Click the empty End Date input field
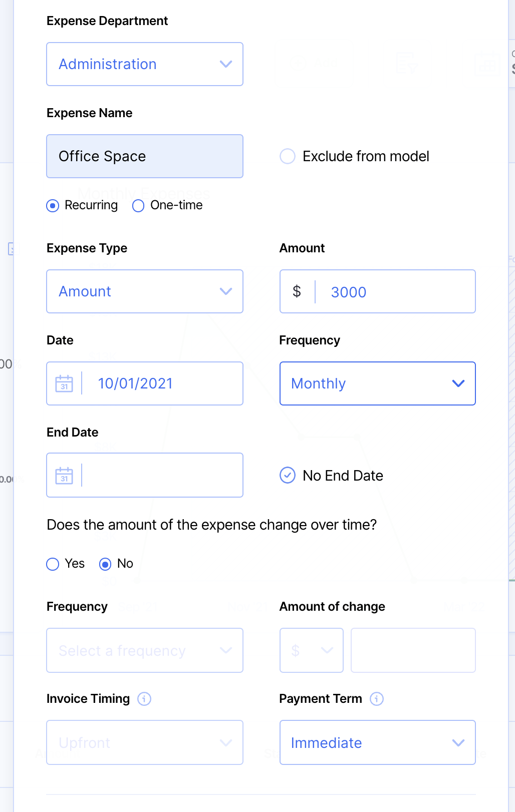This screenshot has height=812, width=515. click(x=161, y=476)
